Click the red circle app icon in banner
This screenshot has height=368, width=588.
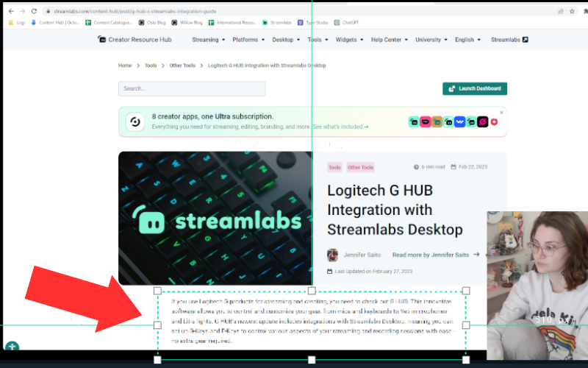[494, 122]
